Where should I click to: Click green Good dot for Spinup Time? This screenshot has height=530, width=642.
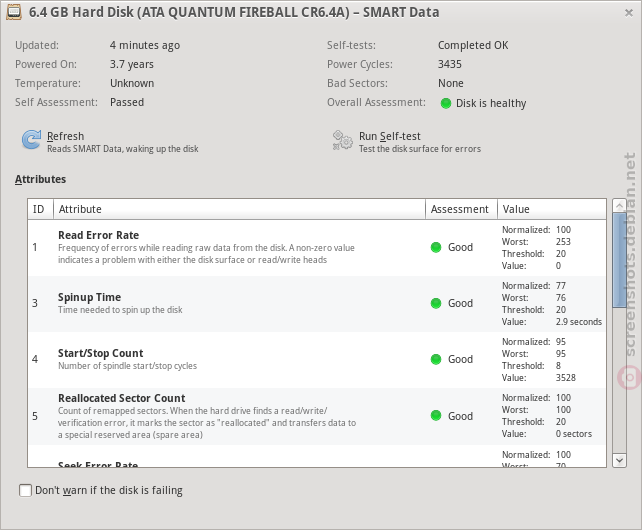coord(436,304)
